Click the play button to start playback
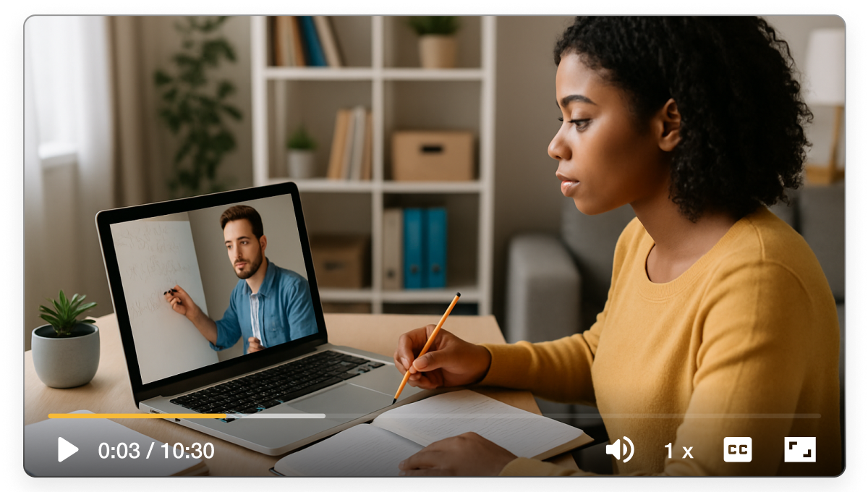Image resolution: width=868 pixels, height=492 pixels. (66, 449)
